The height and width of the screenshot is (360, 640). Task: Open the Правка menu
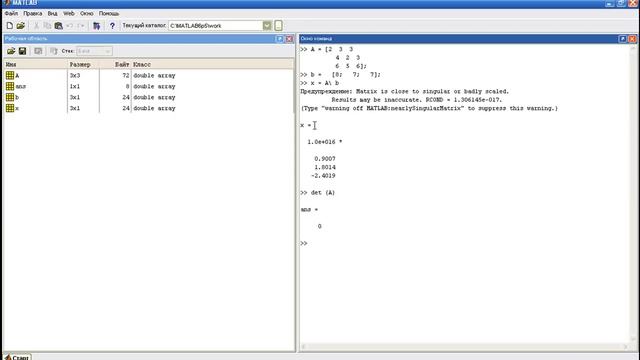point(33,13)
